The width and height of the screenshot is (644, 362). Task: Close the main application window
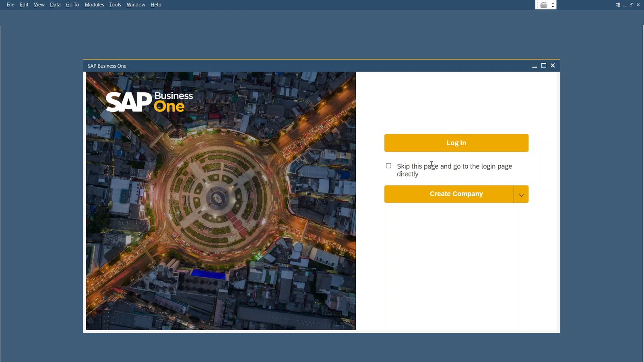pyautogui.click(x=638, y=5)
